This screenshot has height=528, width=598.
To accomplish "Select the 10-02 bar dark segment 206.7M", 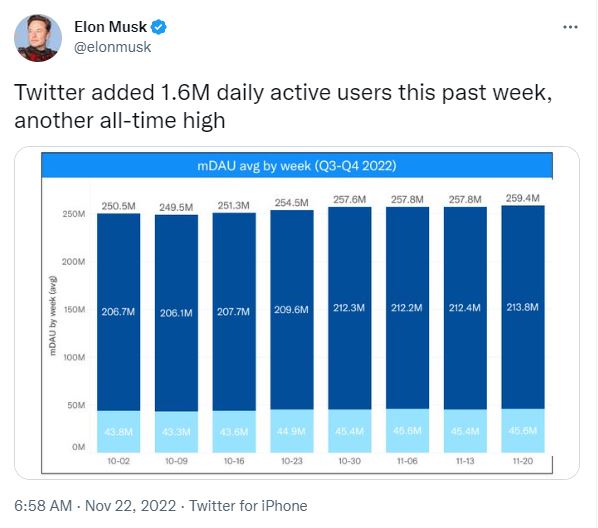I will point(118,312).
